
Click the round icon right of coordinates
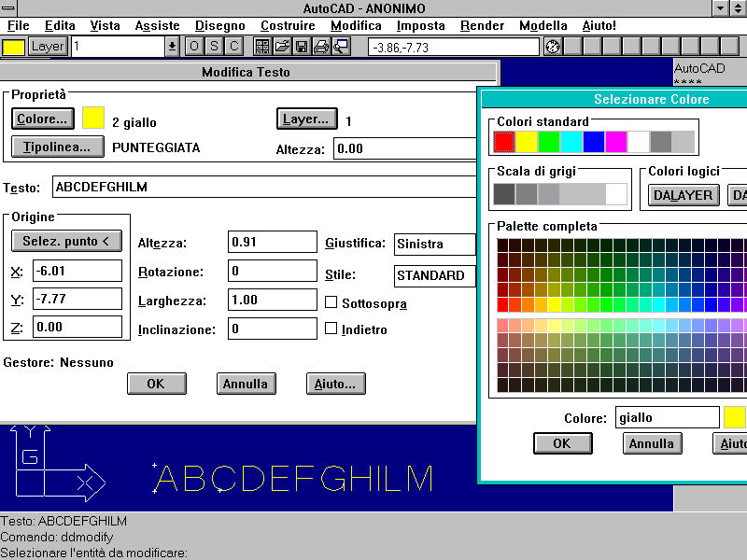[553, 47]
